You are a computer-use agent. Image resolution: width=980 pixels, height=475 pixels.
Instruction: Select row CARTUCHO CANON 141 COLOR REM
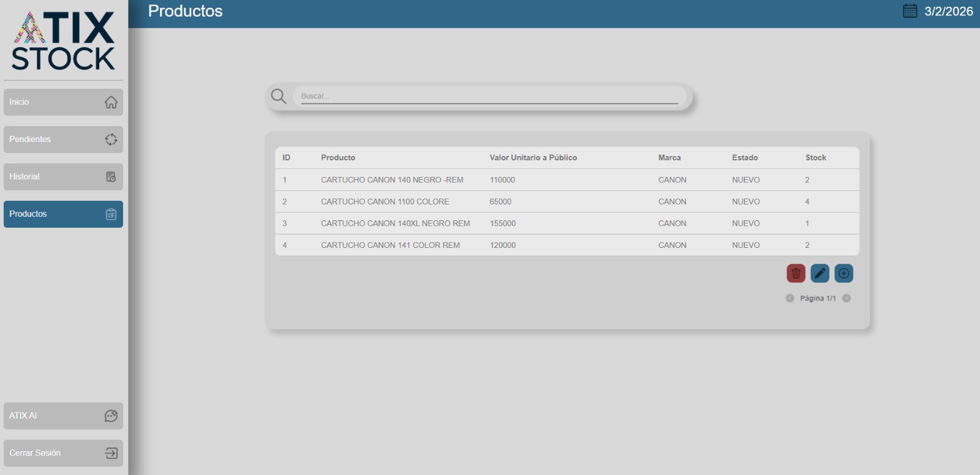(390, 245)
